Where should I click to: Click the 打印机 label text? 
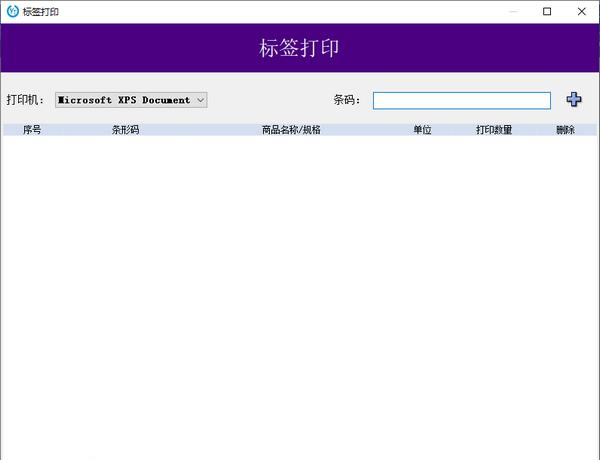25,100
